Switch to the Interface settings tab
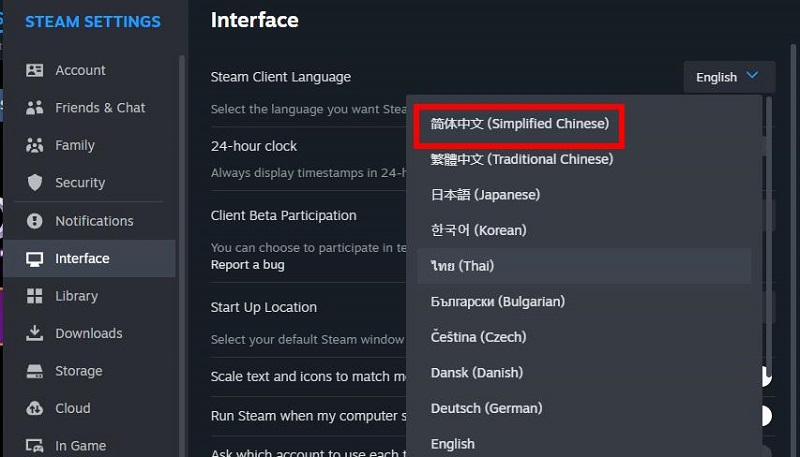800x457 pixels. (x=90, y=259)
